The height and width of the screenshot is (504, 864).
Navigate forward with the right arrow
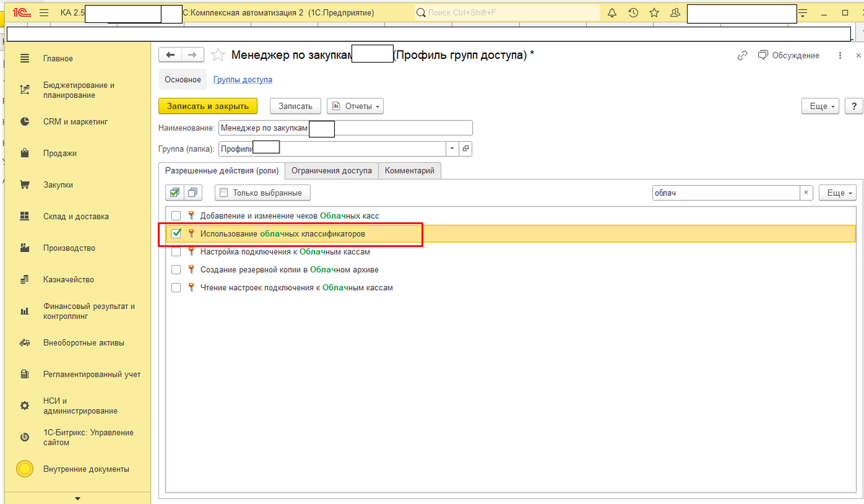point(192,55)
